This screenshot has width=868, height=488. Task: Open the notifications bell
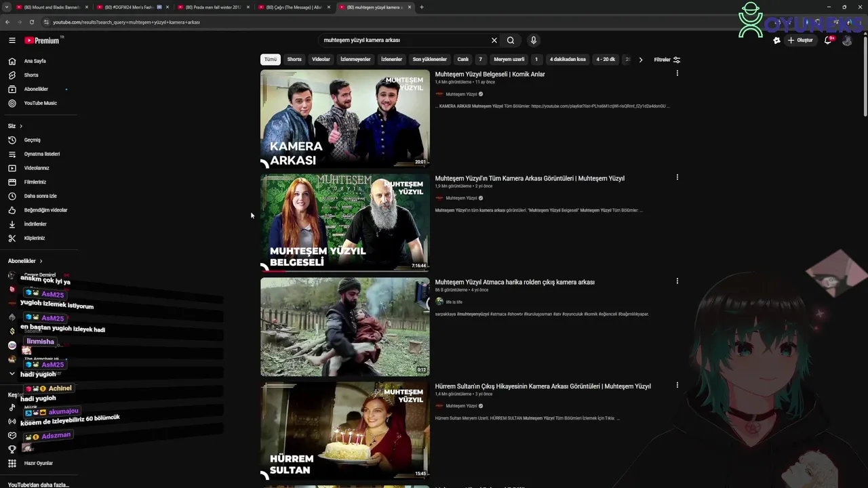pyautogui.click(x=828, y=41)
